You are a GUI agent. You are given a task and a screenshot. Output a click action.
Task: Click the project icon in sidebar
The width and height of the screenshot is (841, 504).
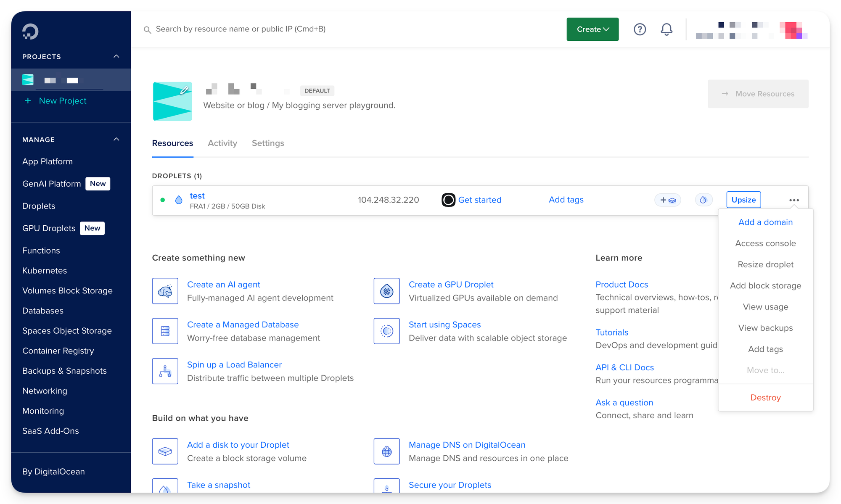(28, 80)
